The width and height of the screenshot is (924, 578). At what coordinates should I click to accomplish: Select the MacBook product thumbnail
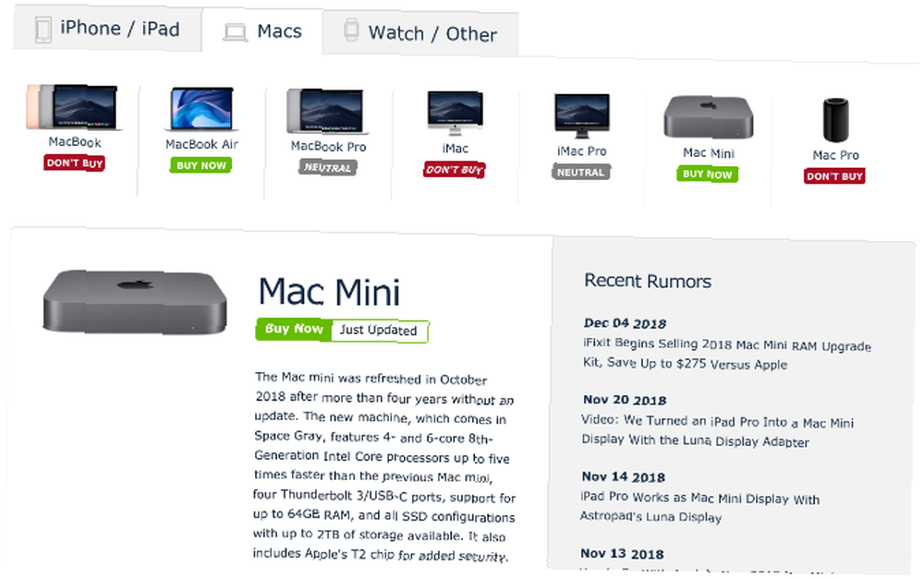click(74, 107)
